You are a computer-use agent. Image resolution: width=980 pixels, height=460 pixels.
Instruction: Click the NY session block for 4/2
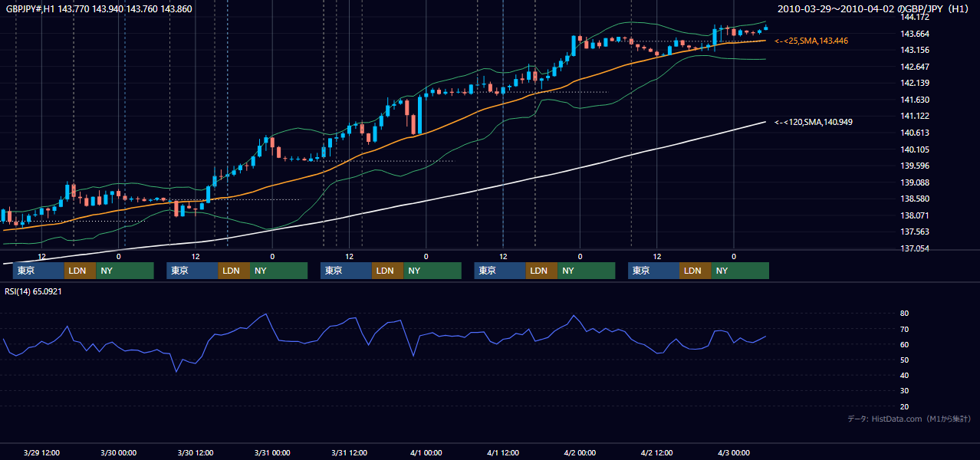pyautogui.click(x=740, y=271)
